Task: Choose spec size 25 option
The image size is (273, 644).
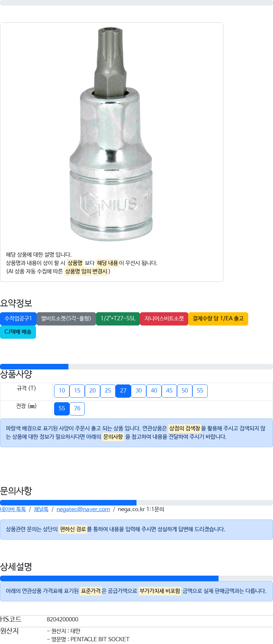Action: pos(108,391)
